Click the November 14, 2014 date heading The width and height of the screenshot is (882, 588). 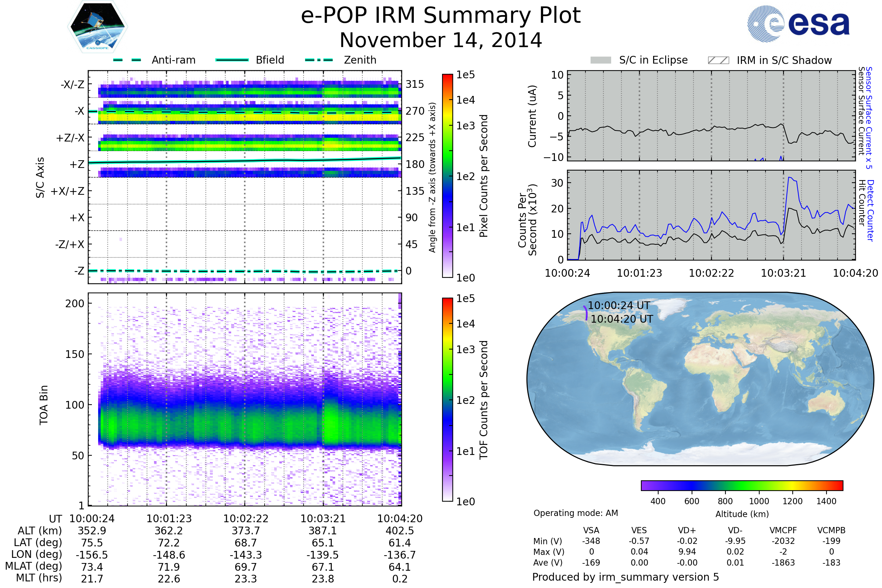pyautogui.click(x=441, y=40)
